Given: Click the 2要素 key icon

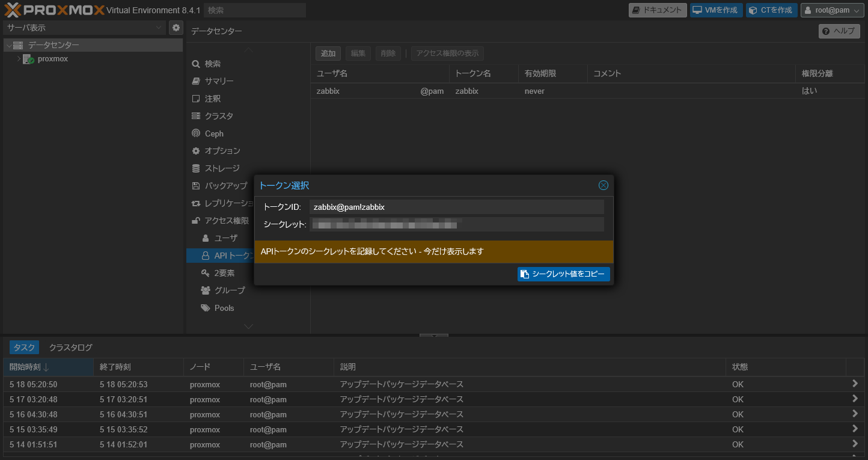Looking at the screenshot, I should click(x=206, y=273).
